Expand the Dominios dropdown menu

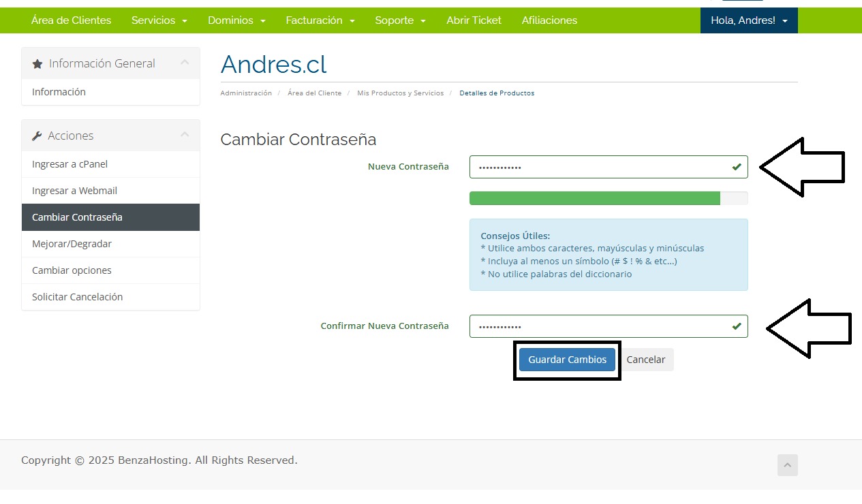pos(236,20)
